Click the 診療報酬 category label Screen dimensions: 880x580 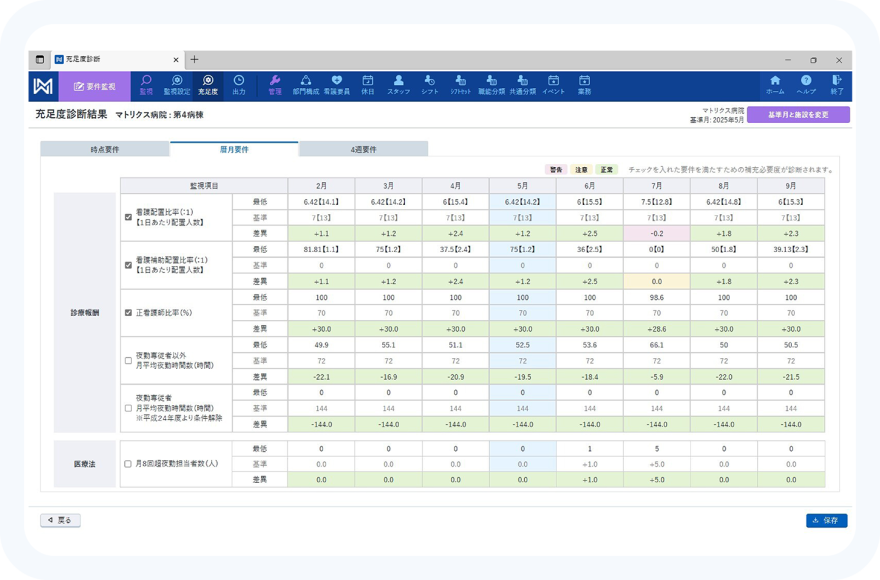(85, 313)
